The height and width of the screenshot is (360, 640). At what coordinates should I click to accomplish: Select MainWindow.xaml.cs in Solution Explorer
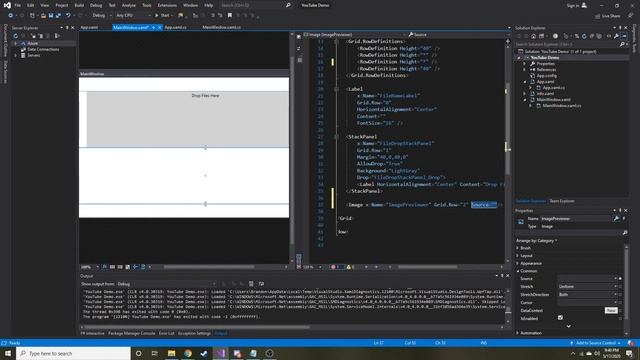pos(562,106)
